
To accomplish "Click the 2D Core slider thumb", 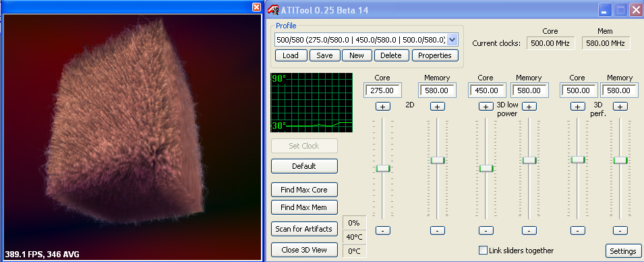I will 383,168.
